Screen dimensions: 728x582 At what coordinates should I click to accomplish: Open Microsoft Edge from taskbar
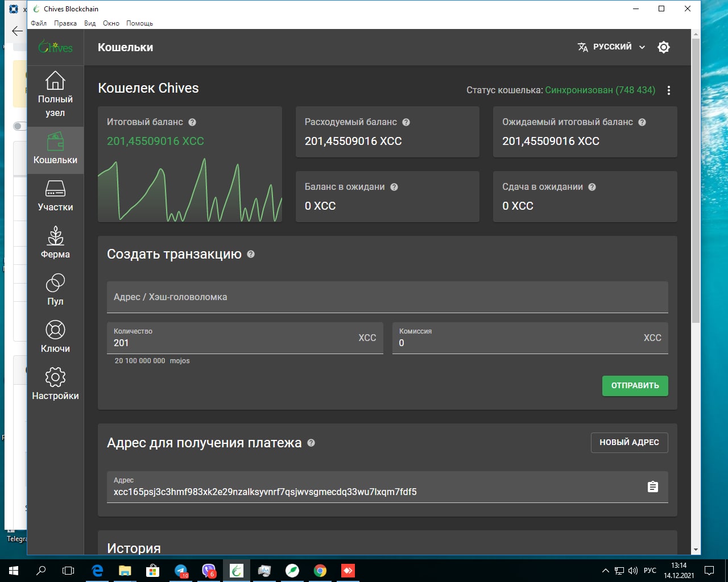(97, 570)
